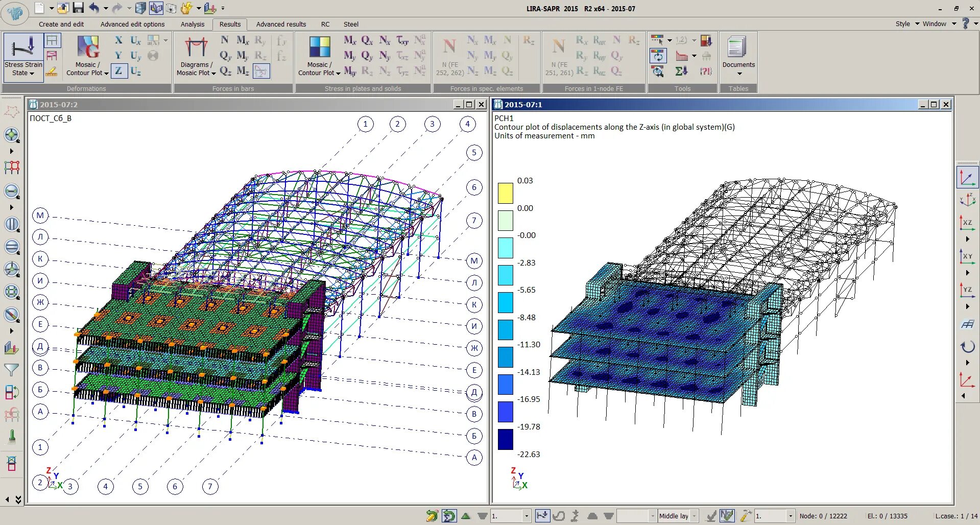Show My bending moment diagram in bars

(x=243, y=56)
